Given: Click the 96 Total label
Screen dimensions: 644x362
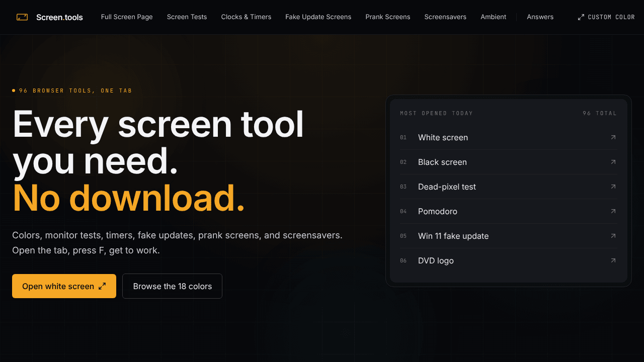Looking at the screenshot, I should tap(600, 113).
